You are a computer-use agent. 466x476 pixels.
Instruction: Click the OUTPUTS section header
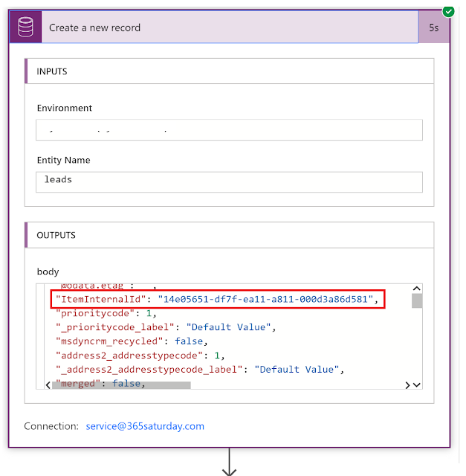(229, 235)
